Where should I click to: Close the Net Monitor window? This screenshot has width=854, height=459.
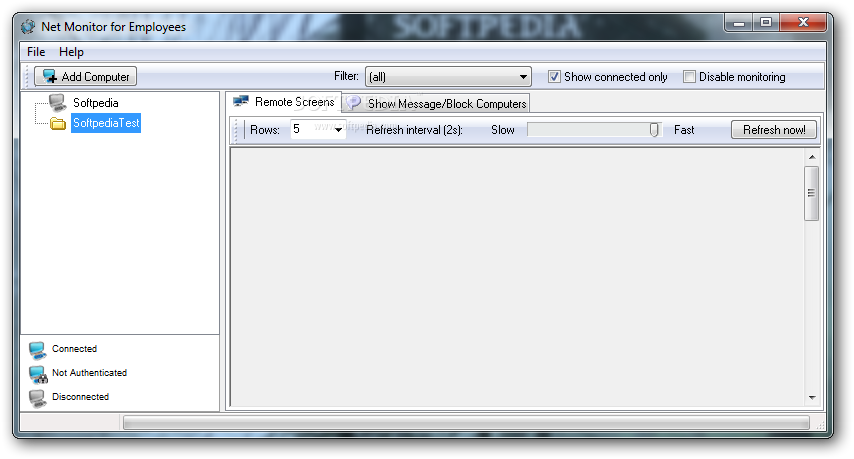[x=803, y=23]
